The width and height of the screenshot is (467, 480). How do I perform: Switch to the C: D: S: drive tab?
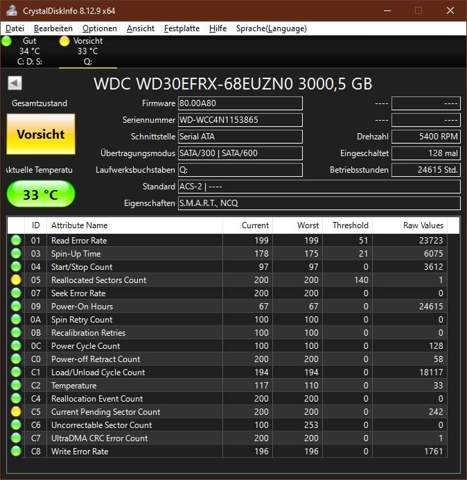tap(29, 51)
